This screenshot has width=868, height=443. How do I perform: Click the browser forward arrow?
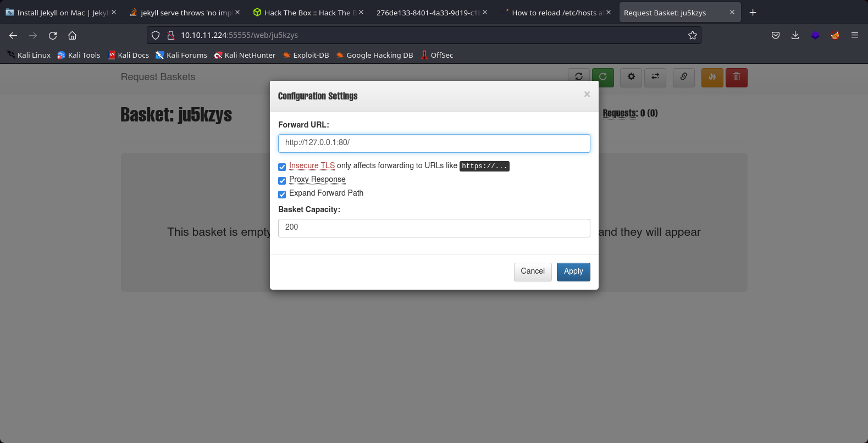33,35
